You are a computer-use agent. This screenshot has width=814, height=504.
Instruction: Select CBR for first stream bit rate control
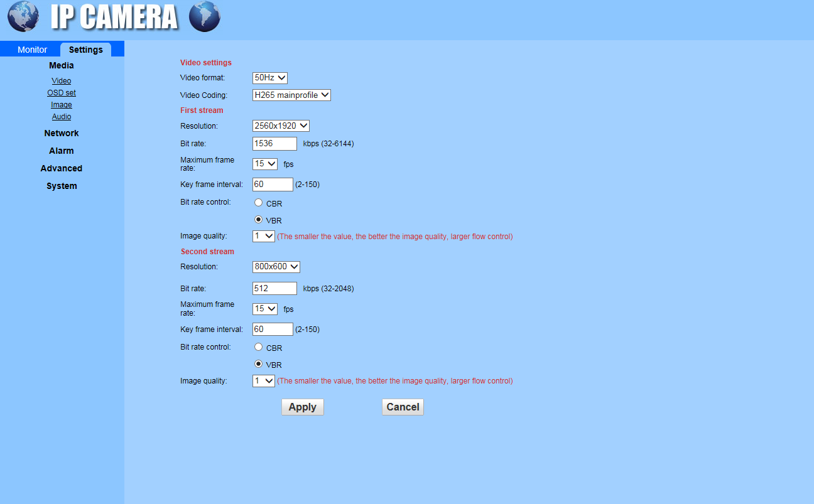[258, 203]
